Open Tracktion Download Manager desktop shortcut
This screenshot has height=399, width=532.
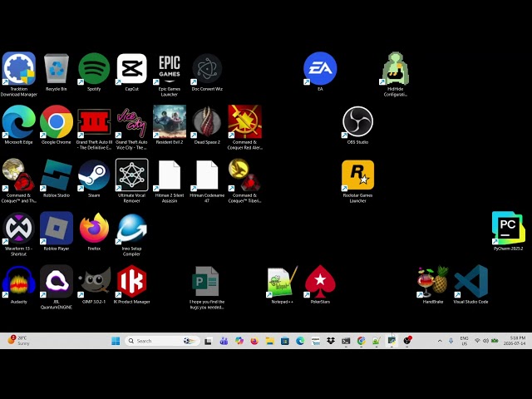tap(18, 74)
